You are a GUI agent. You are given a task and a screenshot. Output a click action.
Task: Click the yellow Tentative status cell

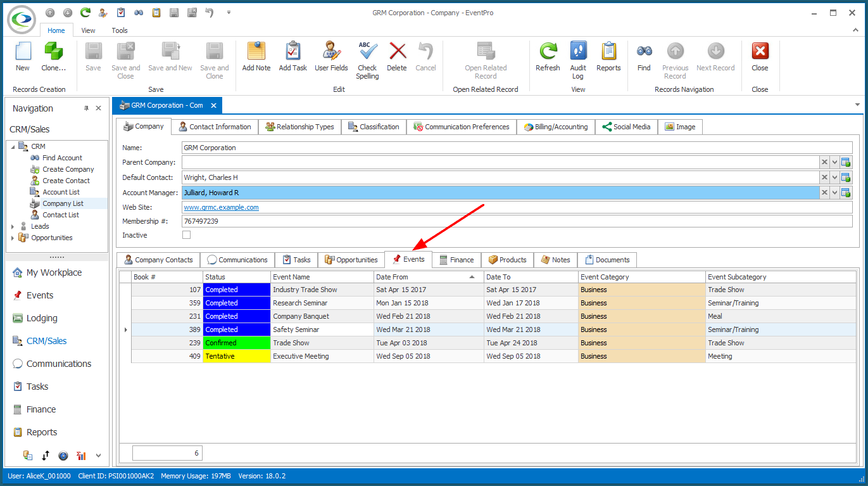pos(237,356)
